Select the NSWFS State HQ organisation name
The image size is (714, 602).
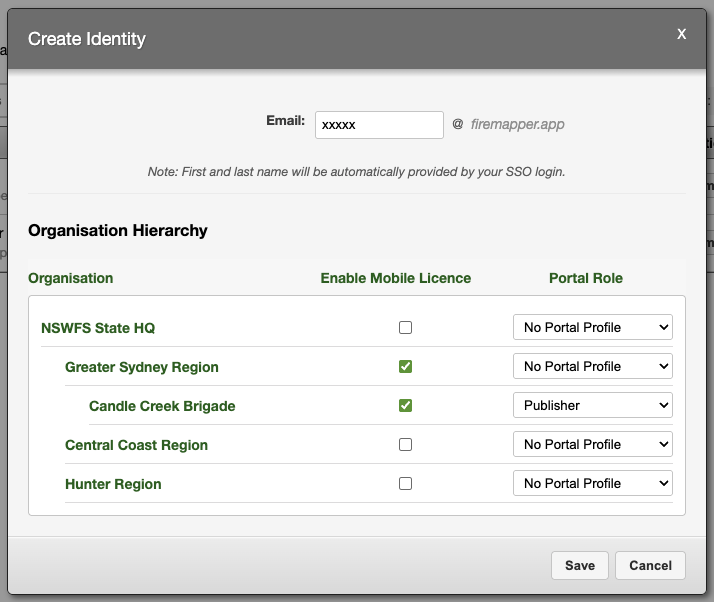click(98, 328)
